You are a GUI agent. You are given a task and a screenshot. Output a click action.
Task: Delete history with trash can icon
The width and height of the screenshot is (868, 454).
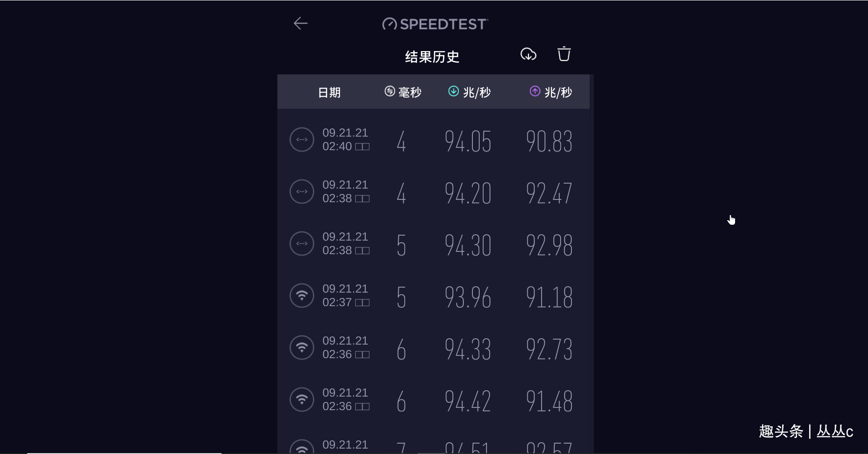coord(564,54)
